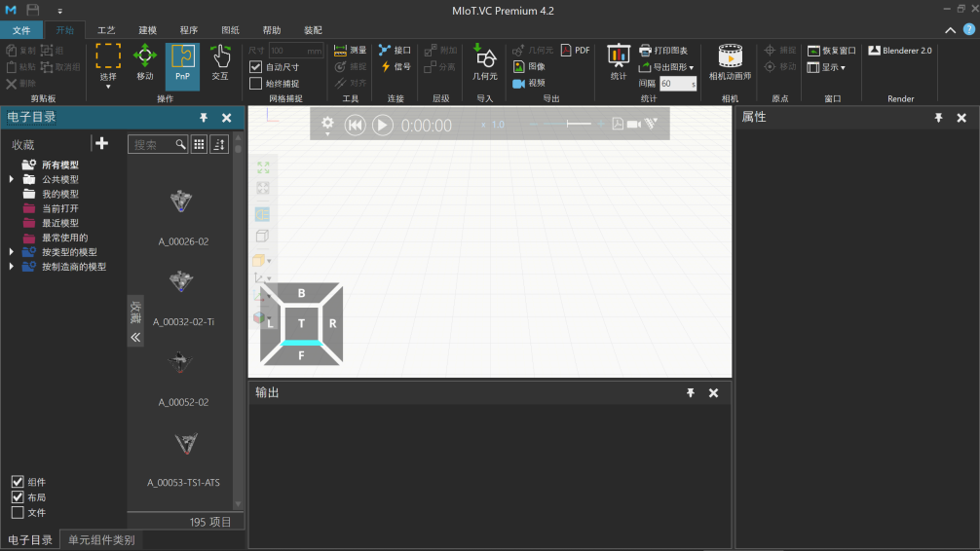980x551 pixels.
Task: Click the Blenderer 2.0 render button
Action: (x=900, y=51)
